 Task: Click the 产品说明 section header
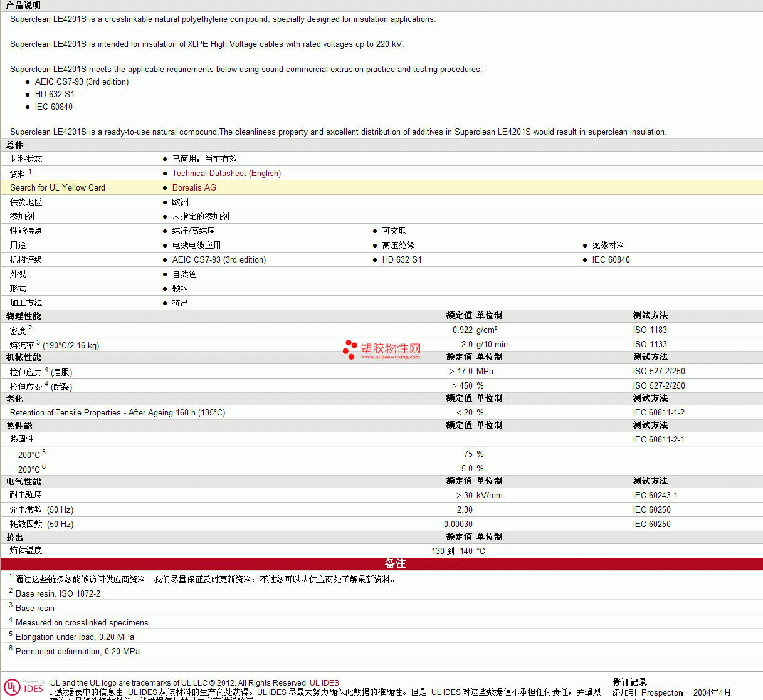pyautogui.click(x=23, y=6)
